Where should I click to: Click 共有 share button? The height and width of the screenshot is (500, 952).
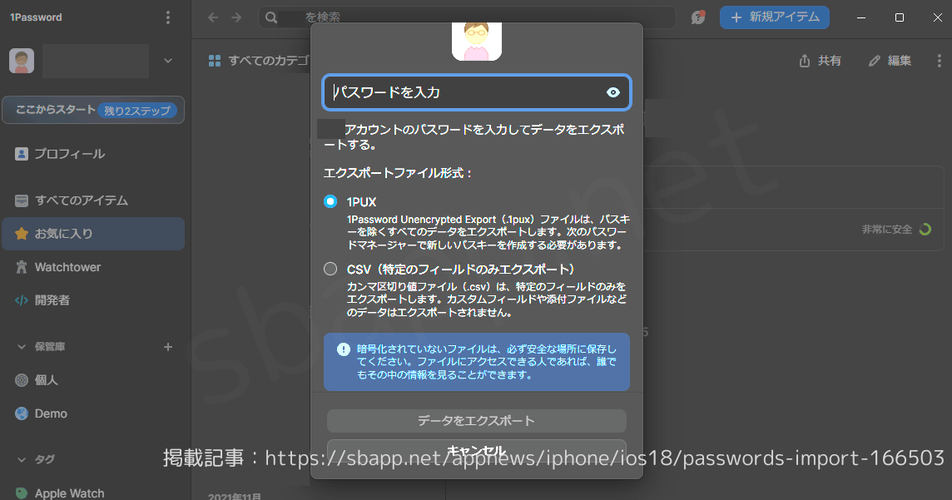[x=820, y=61]
